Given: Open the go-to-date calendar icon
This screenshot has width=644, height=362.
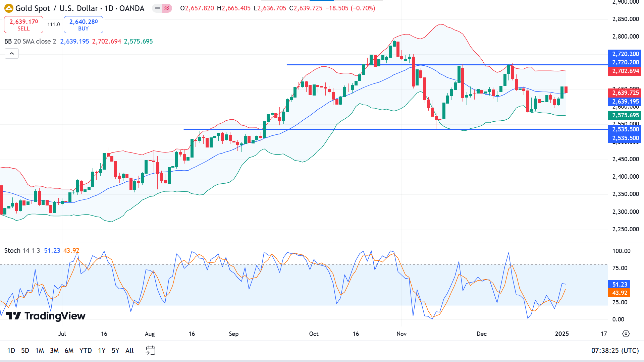Looking at the screenshot, I should point(150,350).
